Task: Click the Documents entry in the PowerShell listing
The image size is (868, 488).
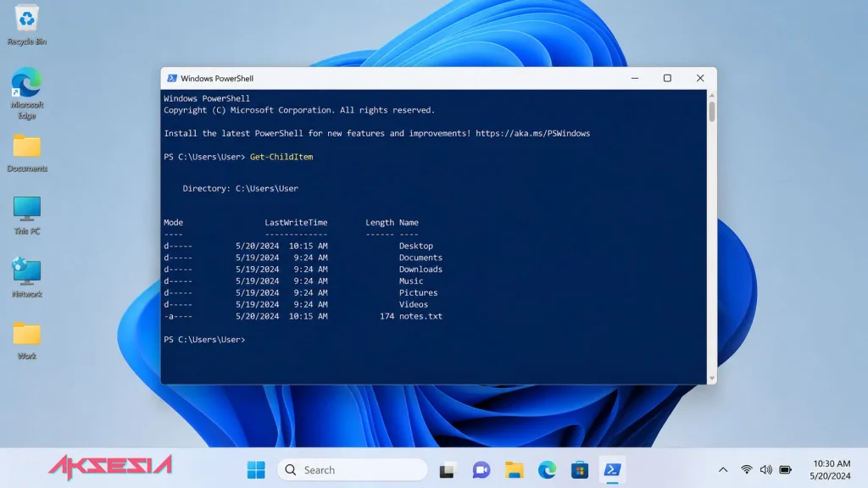Action: click(420, 258)
